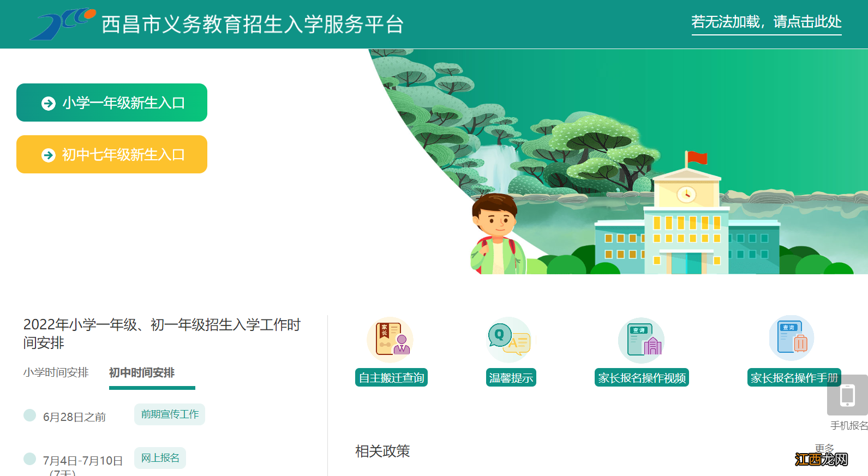Click the 家长报名操作手册 label button

[794, 377]
